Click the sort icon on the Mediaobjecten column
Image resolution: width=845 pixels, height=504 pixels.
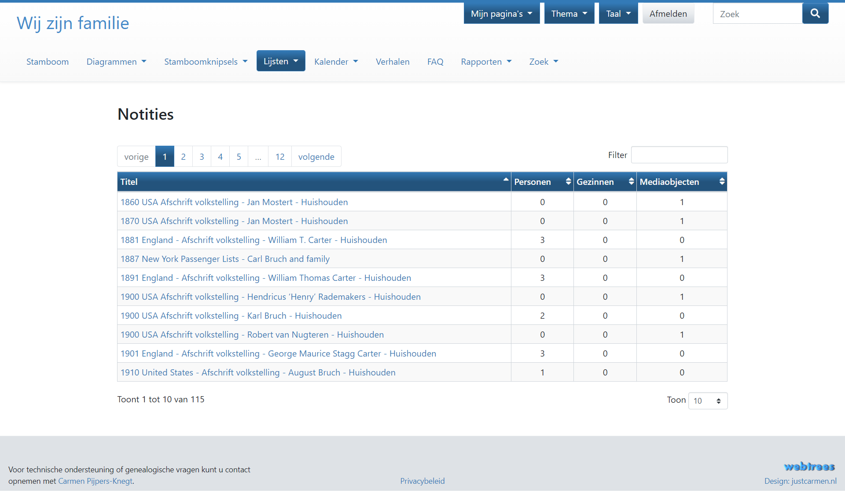click(721, 181)
